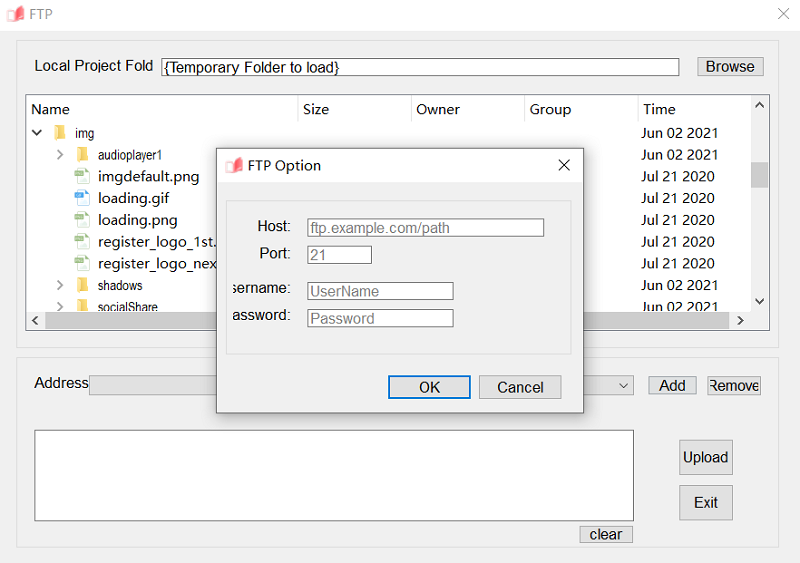Click the Browse button
This screenshot has height=563, width=800.
(x=730, y=67)
